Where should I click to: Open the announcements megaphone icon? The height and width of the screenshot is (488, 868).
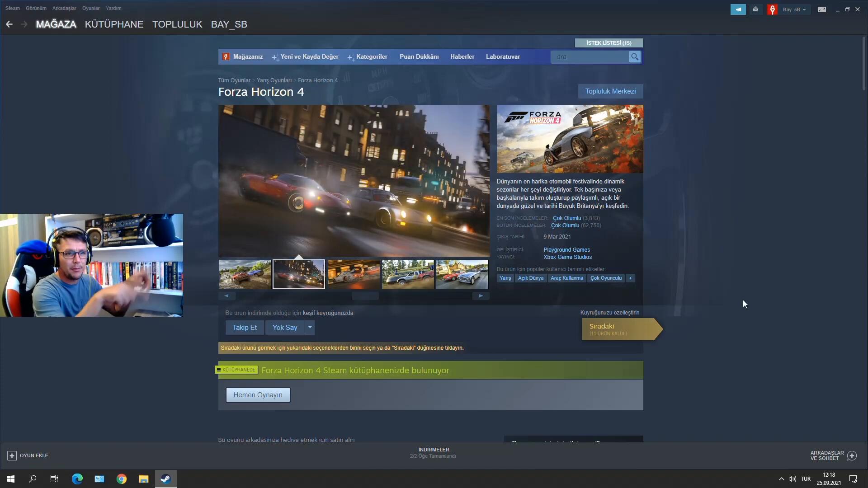(x=738, y=9)
